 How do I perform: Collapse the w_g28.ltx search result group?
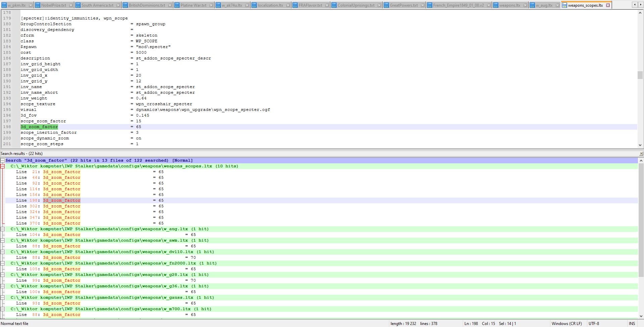[2, 275]
